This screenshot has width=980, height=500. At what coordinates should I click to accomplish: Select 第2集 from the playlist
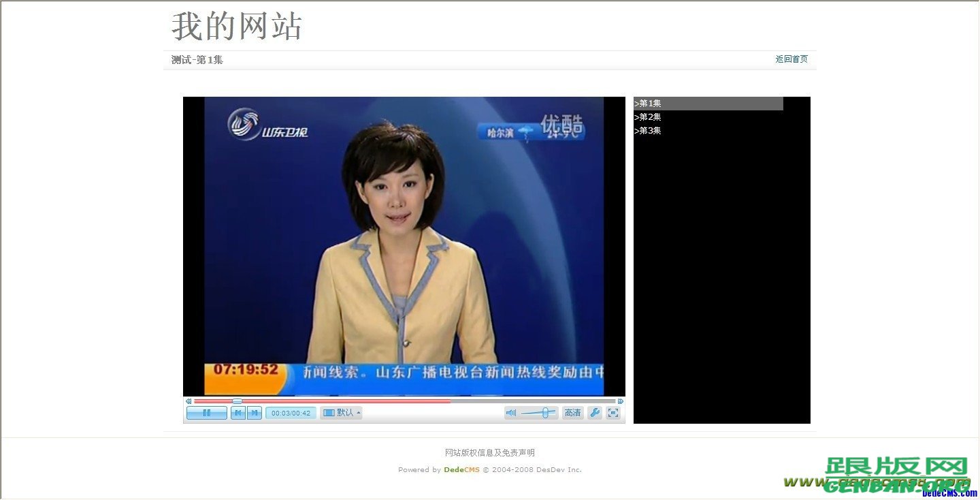(x=647, y=116)
